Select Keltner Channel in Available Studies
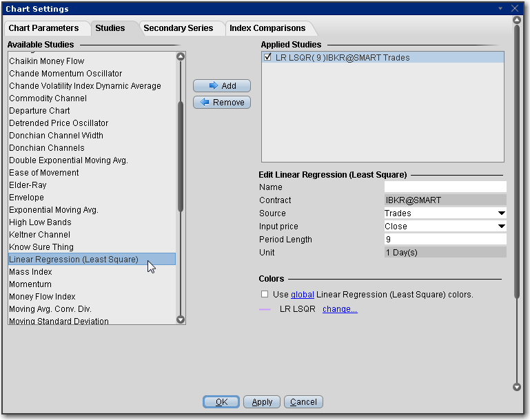The width and height of the screenshot is (530, 420). click(40, 235)
